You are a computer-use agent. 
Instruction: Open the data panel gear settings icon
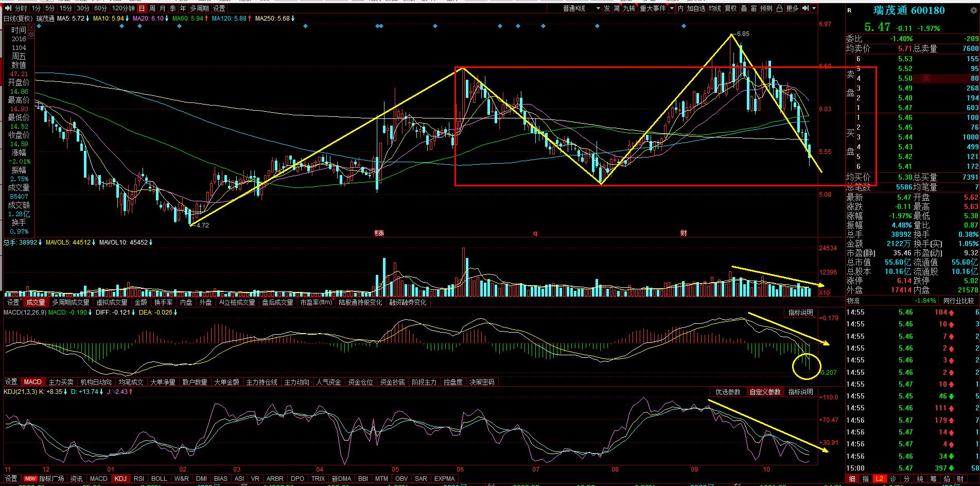[31, 34]
